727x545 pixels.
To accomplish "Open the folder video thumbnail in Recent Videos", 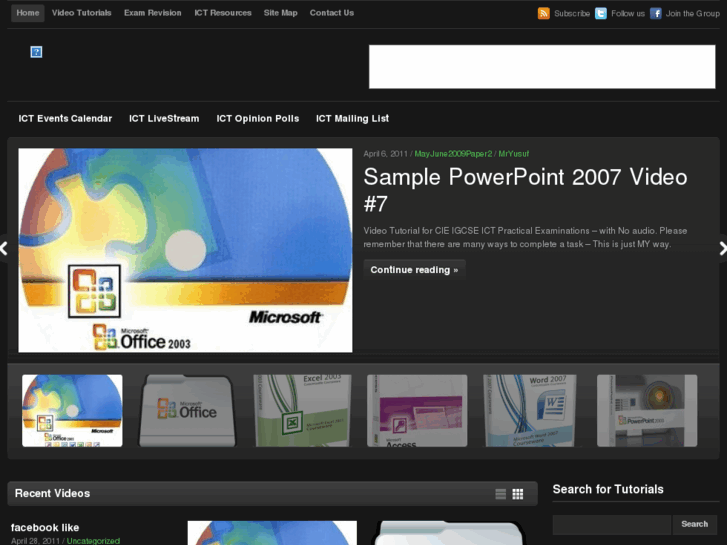I will (x=448, y=533).
